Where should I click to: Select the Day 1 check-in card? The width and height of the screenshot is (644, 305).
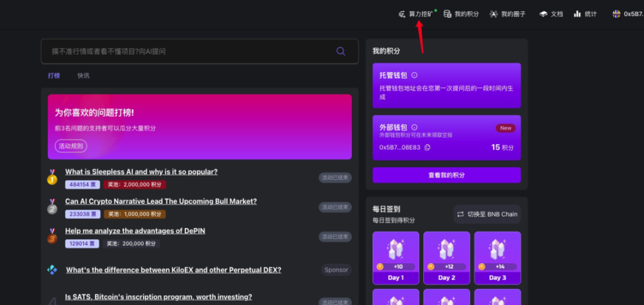pos(396,258)
